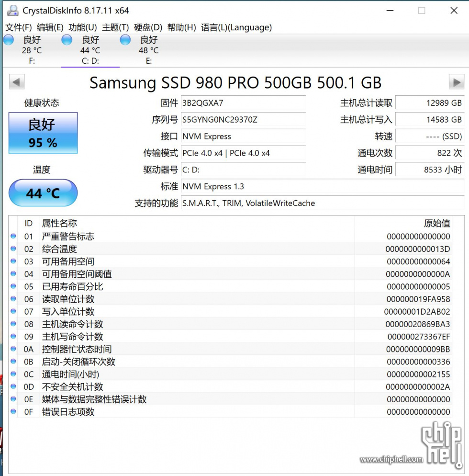Select raw value 0000000000002A
469x476 pixels.
tap(418, 387)
